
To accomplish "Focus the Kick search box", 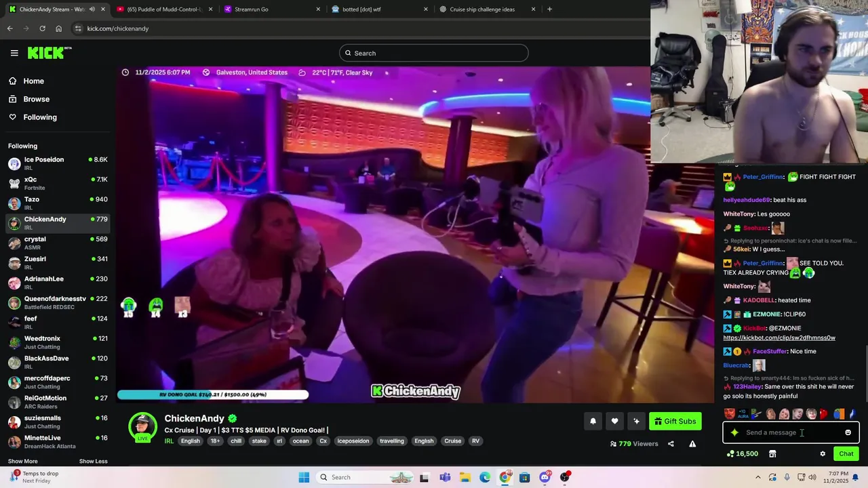I will [x=434, y=53].
